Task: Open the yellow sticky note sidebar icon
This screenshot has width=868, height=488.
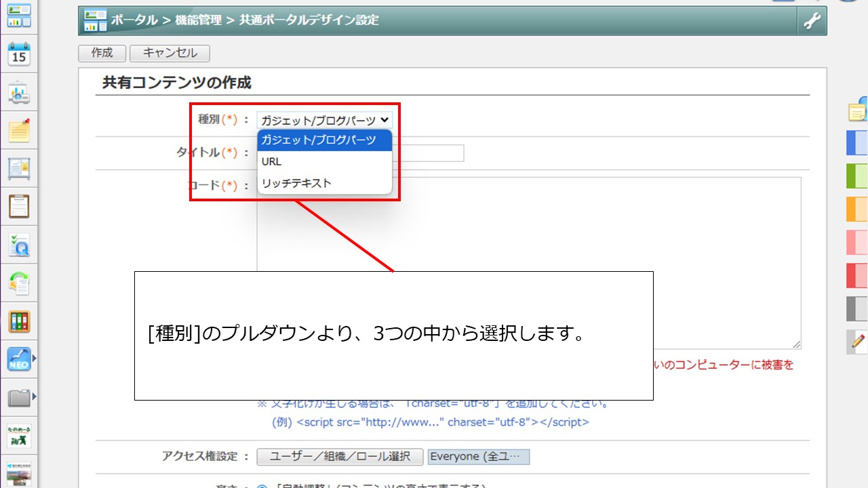Action: pyautogui.click(x=19, y=130)
